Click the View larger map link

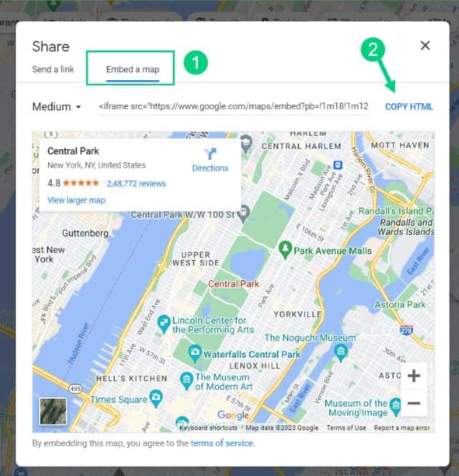pyautogui.click(x=76, y=200)
